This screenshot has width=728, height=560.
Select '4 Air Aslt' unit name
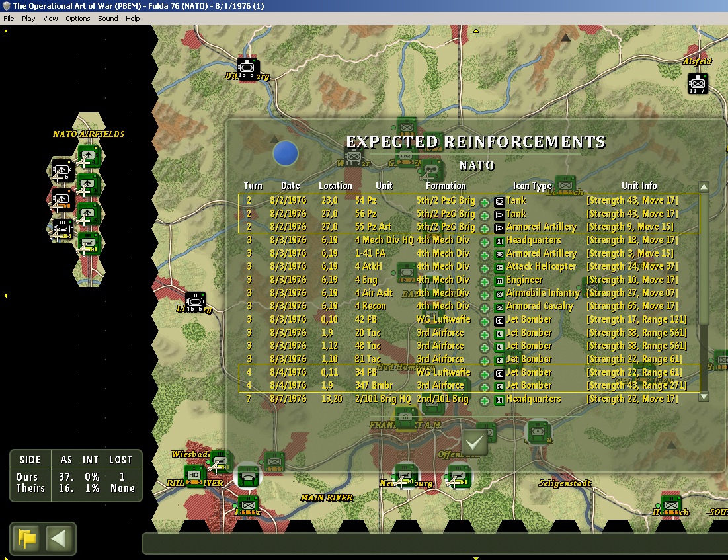click(374, 293)
